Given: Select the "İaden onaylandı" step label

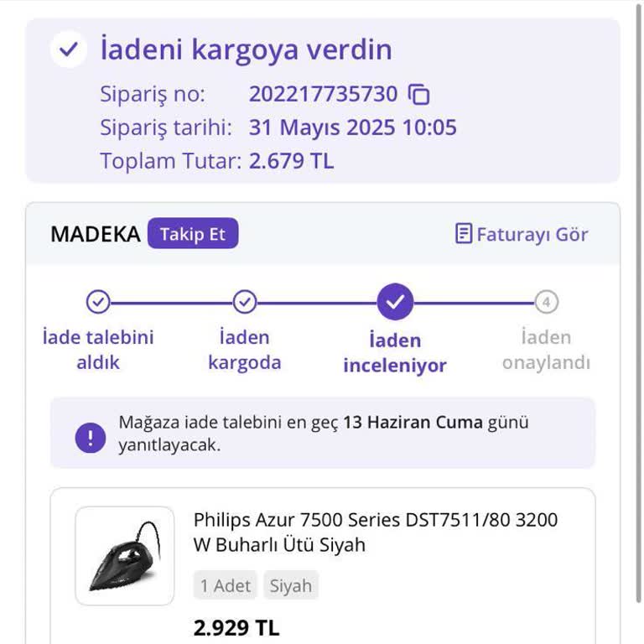Looking at the screenshot, I should point(547,350).
